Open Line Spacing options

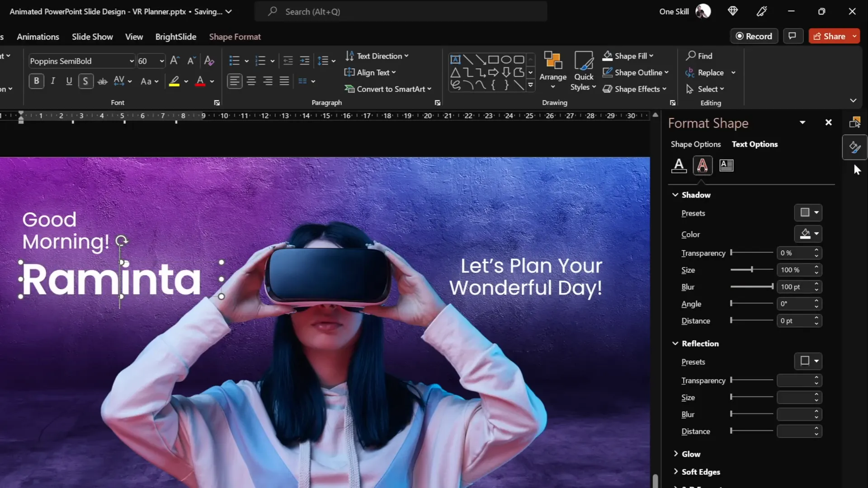click(x=326, y=61)
